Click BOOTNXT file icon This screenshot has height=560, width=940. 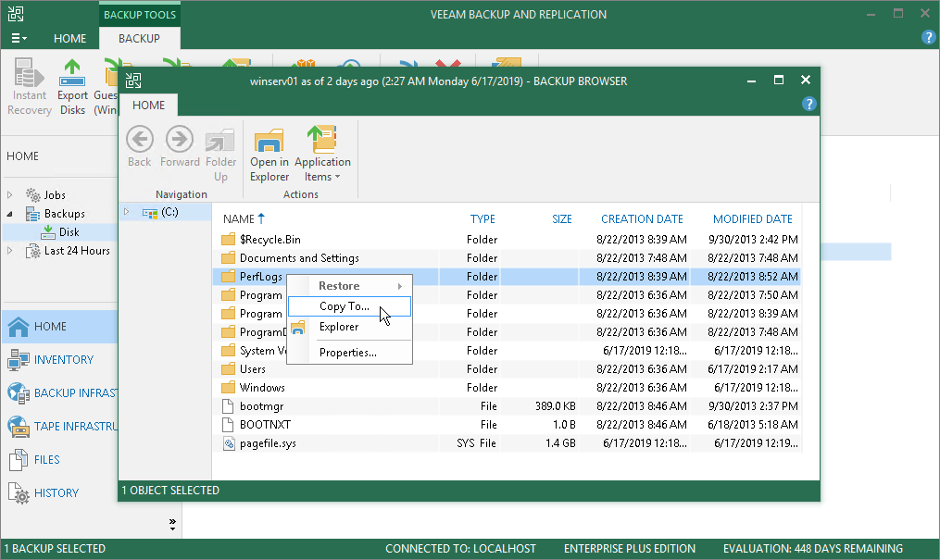pos(228,425)
